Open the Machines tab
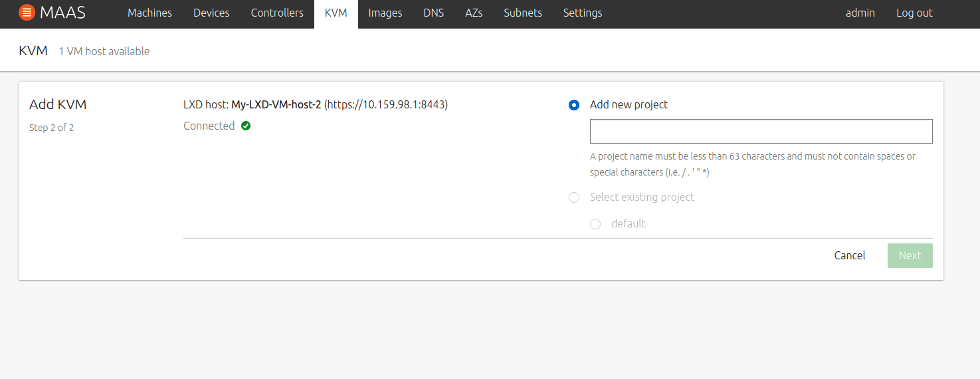This screenshot has height=379, width=980. tap(149, 13)
